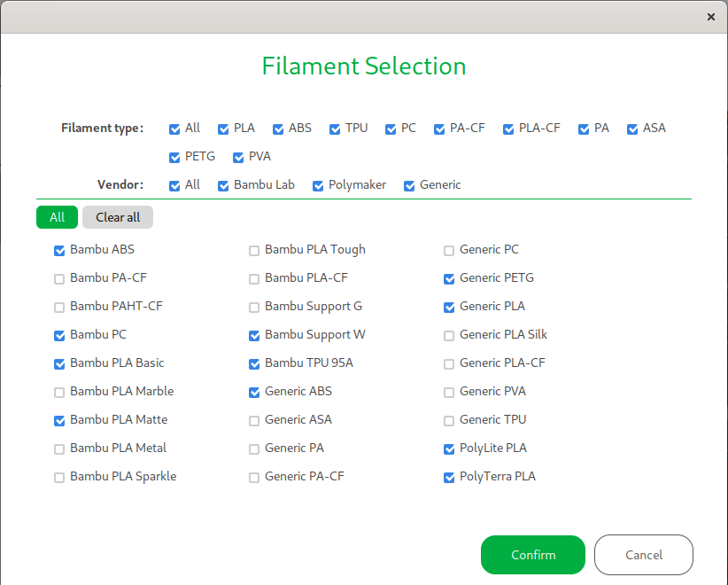Check Generic ASA filament
Image resolution: width=728 pixels, height=585 pixels.
[x=254, y=420]
